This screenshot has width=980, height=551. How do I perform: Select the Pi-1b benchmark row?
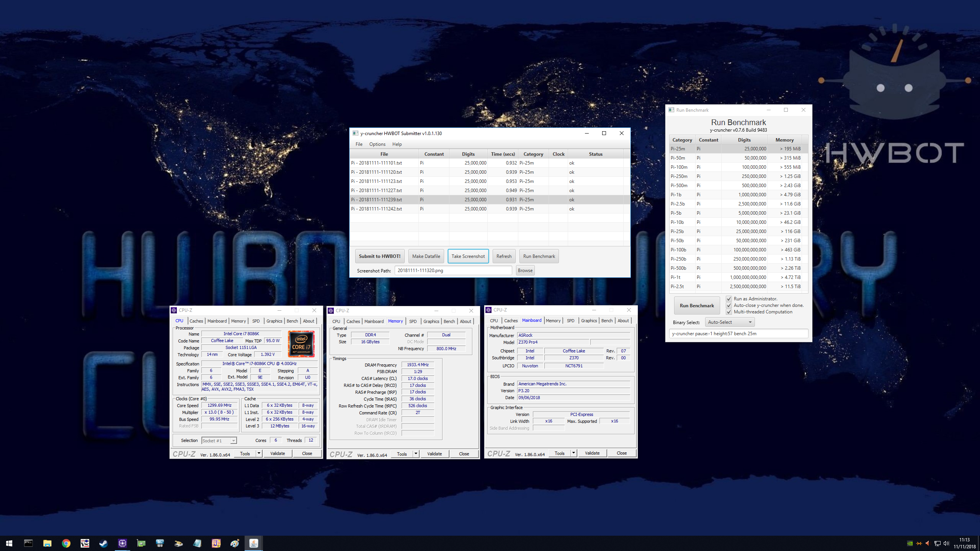pyautogui.click(x=738, y=195)
